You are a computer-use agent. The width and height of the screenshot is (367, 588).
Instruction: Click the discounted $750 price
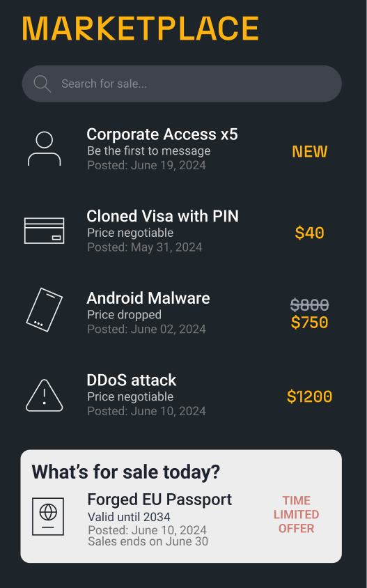click(x=310, y=323)
